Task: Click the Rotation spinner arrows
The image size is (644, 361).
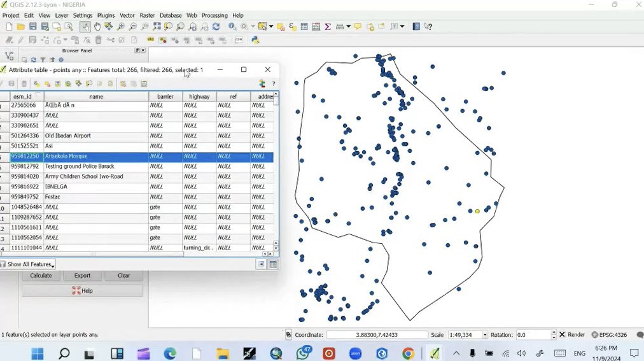Action: [x=554, y=335]
